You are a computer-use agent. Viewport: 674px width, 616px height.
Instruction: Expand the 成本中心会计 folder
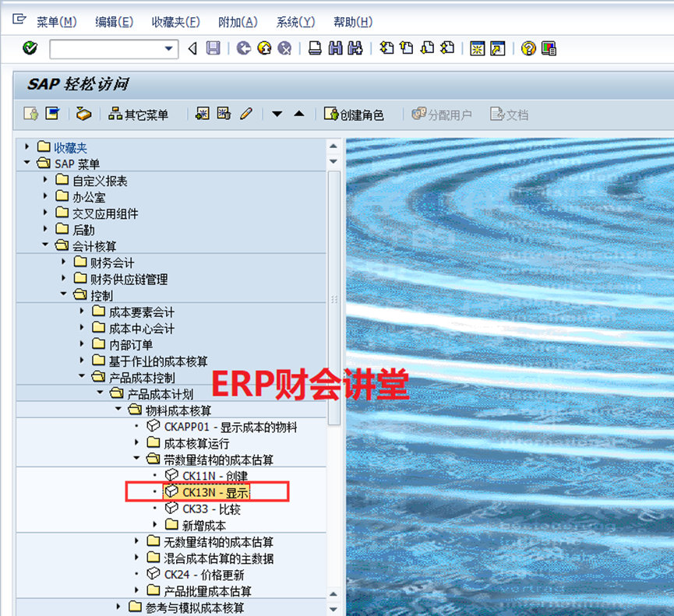82,328
